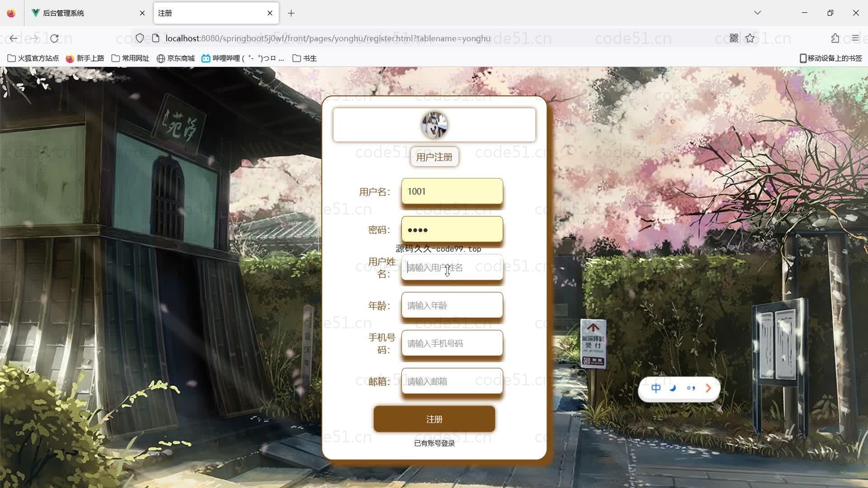Go back to the previous page
This screenshot has height=488, width=868.
[14, 38]
